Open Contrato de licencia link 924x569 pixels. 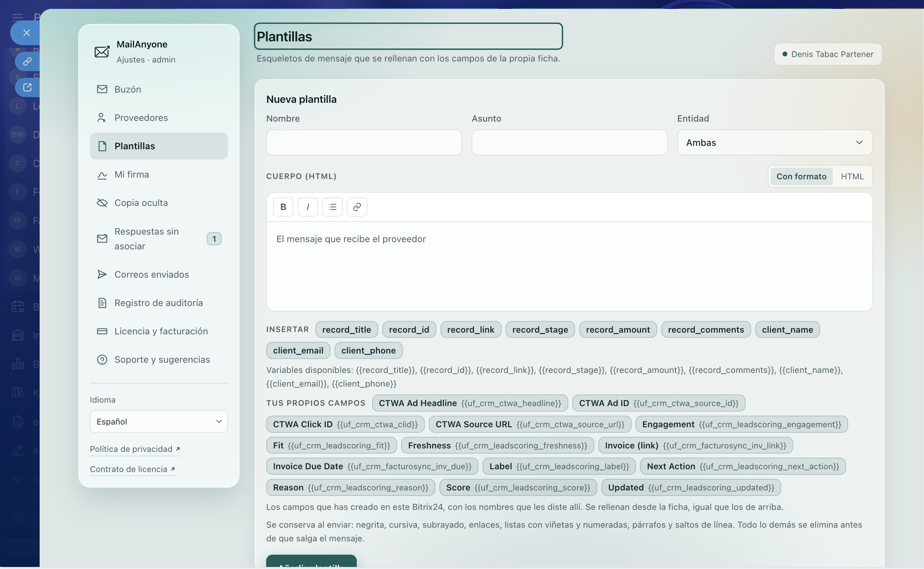[132, 469]
